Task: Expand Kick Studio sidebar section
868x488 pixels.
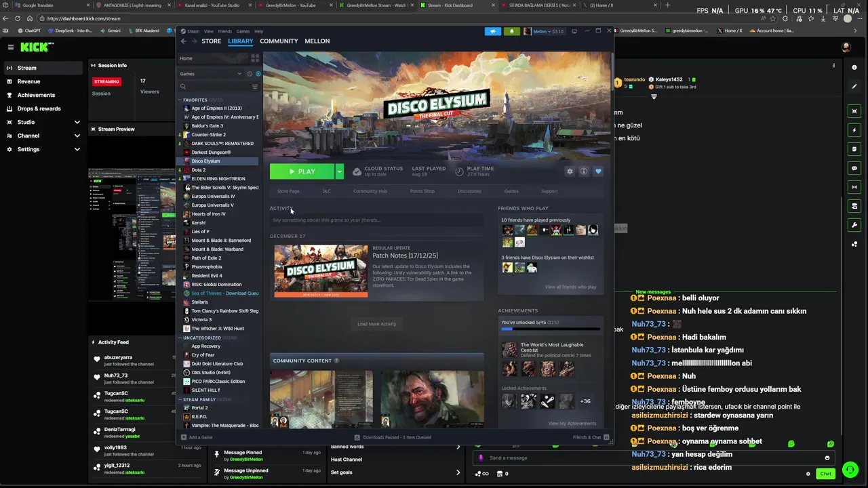Action: tap(77, 122)
